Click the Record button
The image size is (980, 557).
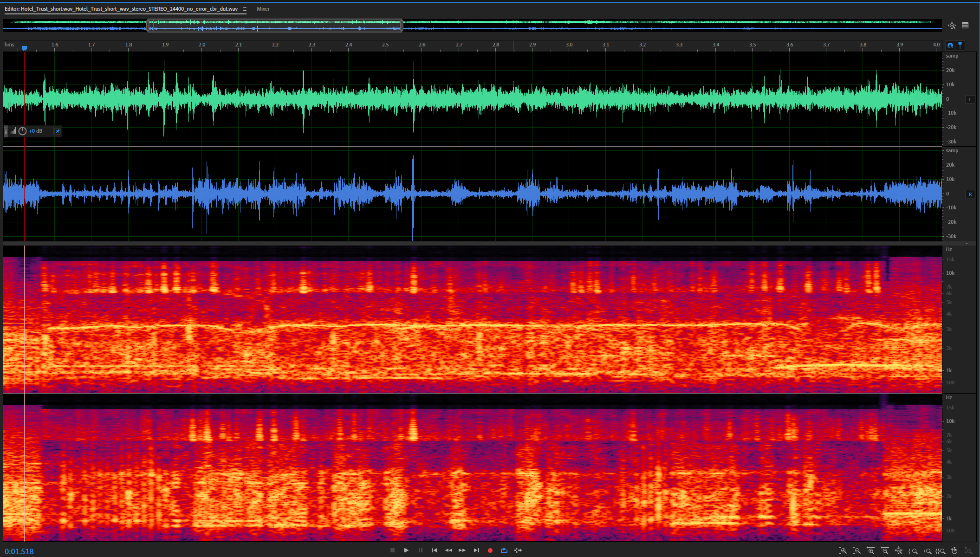click(x=490, y=551)
